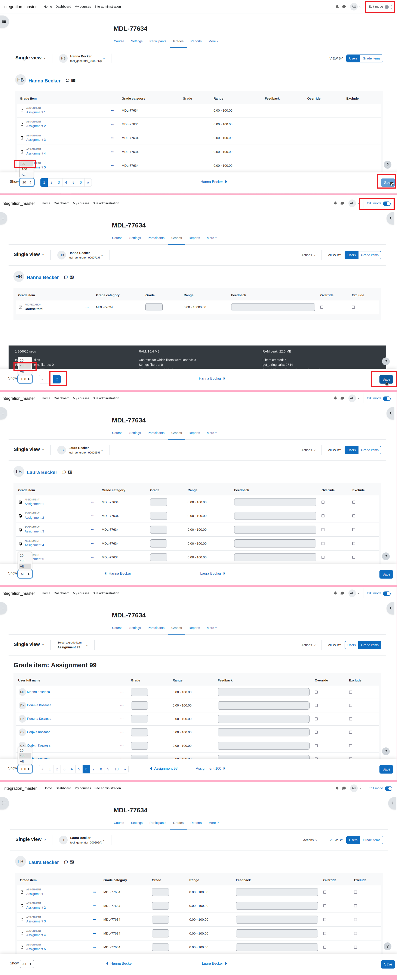Open Мария Козлова profile link
397x980 pixels.
click(x=39, y=692)
